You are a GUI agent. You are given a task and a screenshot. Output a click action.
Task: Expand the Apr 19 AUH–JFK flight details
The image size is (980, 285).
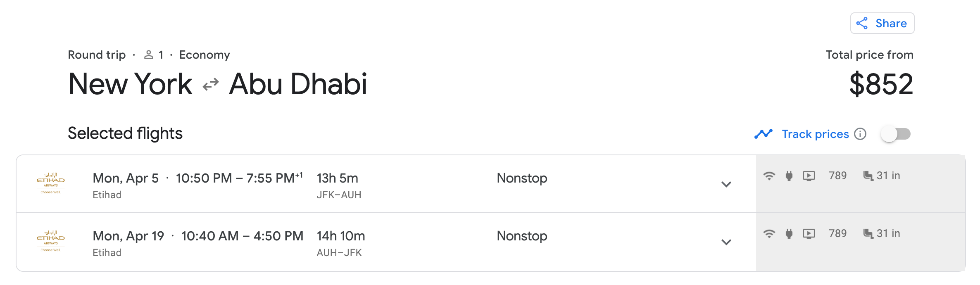[726, 242]
